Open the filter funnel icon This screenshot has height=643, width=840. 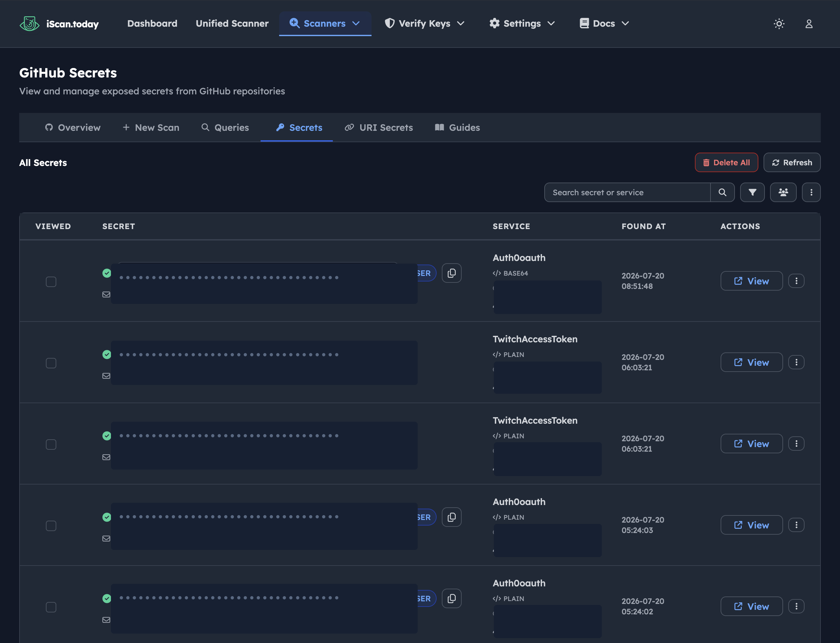[x=752, y=192]
